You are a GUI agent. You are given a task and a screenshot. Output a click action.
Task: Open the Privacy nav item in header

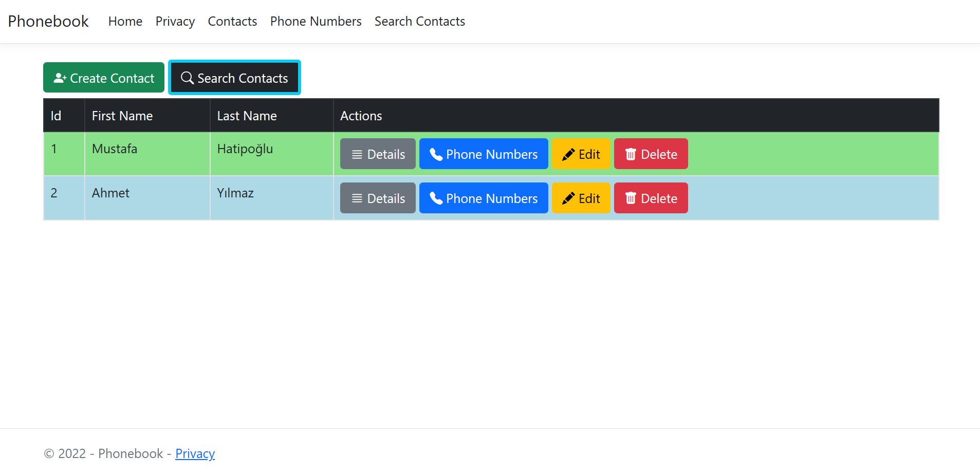click(175, 21)
